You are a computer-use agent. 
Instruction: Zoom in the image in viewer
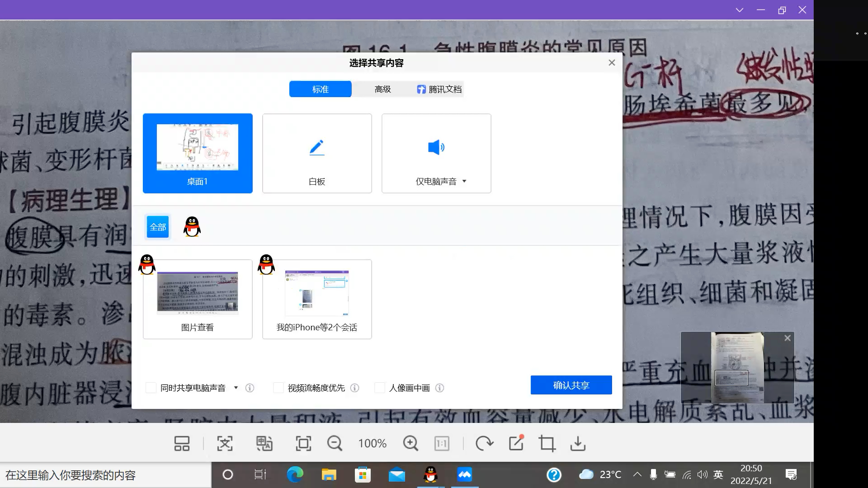click(x=410, y=444)
